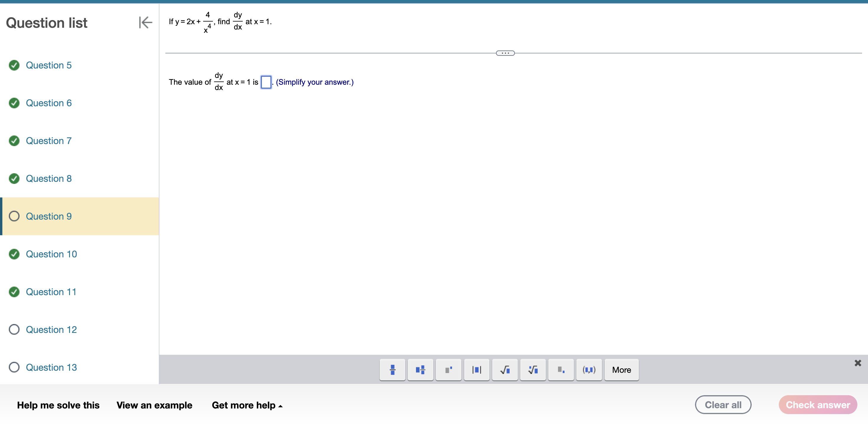Viewport: 868px width, 425px height.
Task: Collapse the Get more help menu
Action: pos(247,405)
